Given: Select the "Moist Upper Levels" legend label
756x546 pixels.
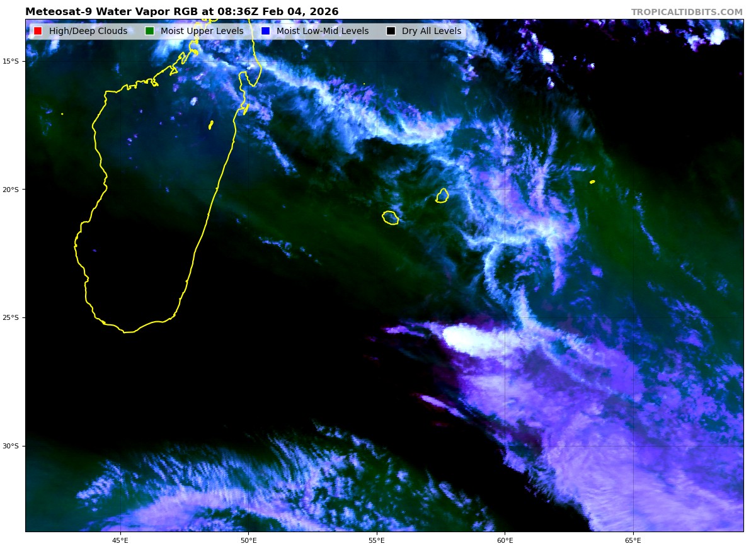Looking at the screenshot, I should [202, 31].
